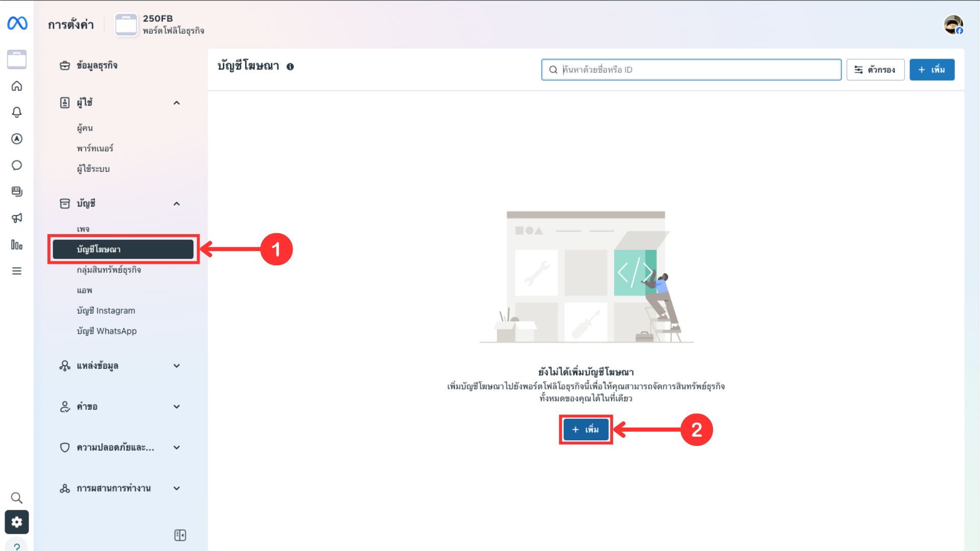The image size is (980, 551).
Task: Open notifications bell icon
Action: tap(17, 112)
